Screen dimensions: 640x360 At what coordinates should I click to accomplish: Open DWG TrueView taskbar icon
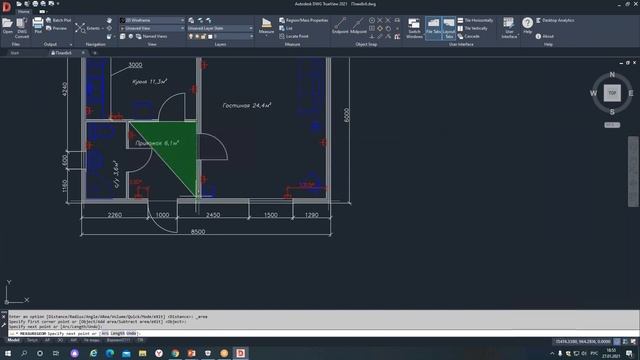coord(240,353)
